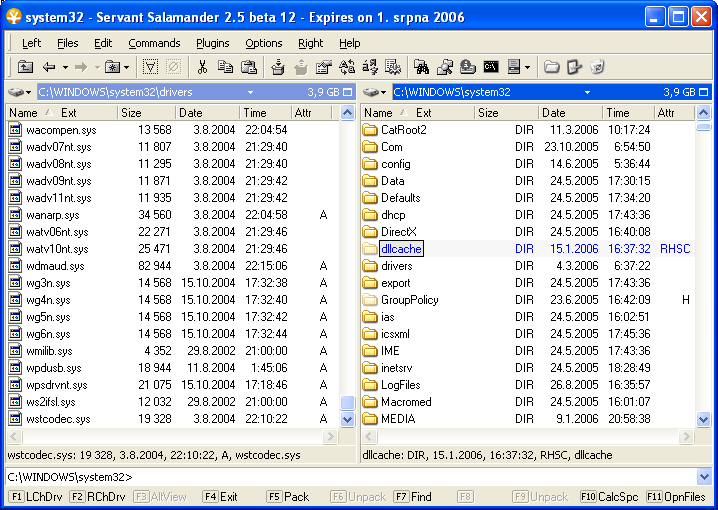Image resolution: width=718 pixels, height=510 pixels.
Task: Click the Properties toolbar icon
Action: tap(324, 67)
